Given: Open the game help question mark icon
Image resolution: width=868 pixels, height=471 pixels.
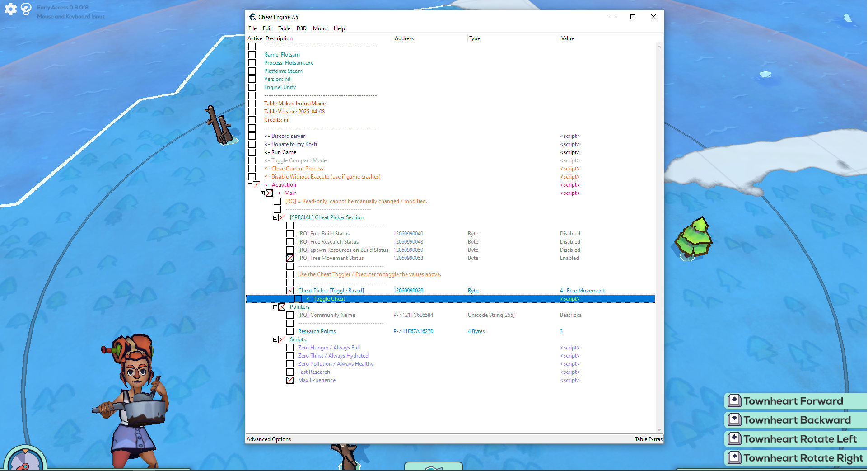Looking at the screenshot, I should point(26,9).
